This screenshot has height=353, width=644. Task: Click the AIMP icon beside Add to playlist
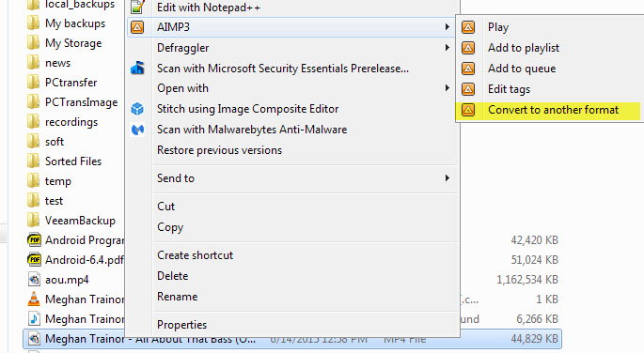click(468, 48)
